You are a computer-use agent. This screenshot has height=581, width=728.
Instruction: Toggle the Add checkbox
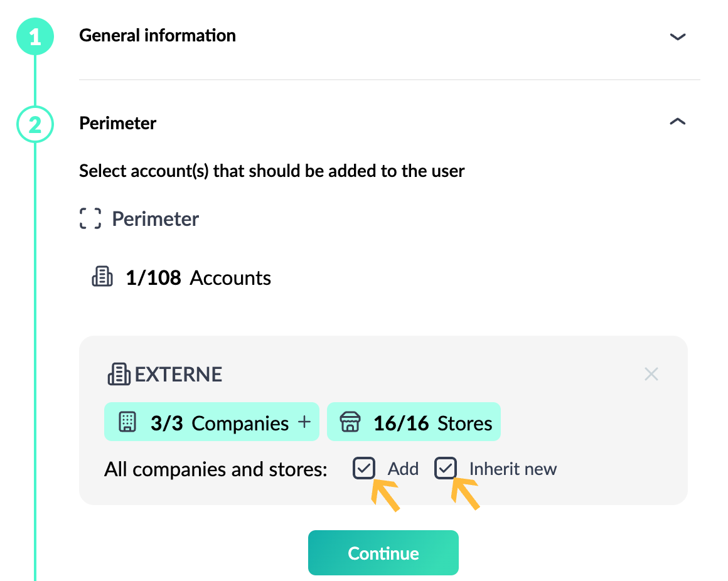(364, 468)
